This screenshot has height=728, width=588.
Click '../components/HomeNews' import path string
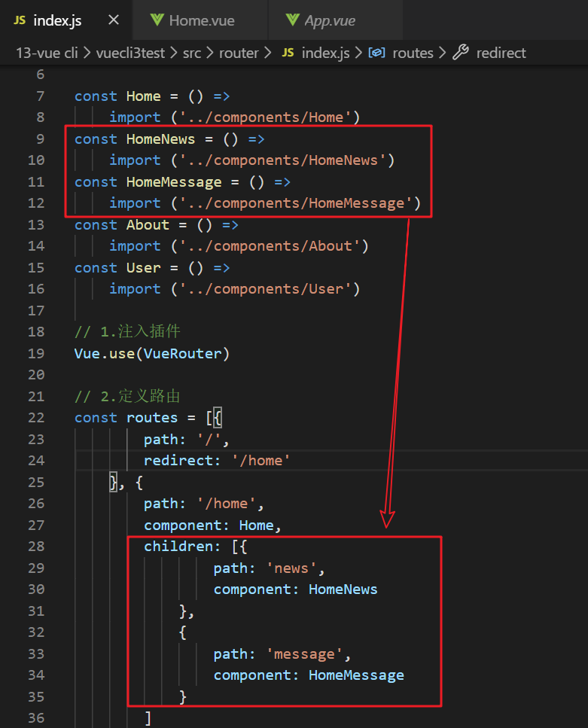coord(283,160)
